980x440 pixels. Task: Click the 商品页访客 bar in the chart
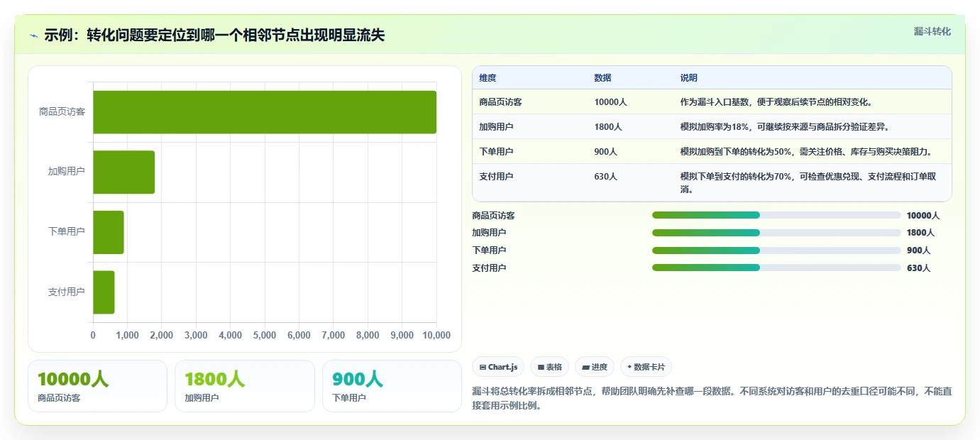(x=265, y=112)
